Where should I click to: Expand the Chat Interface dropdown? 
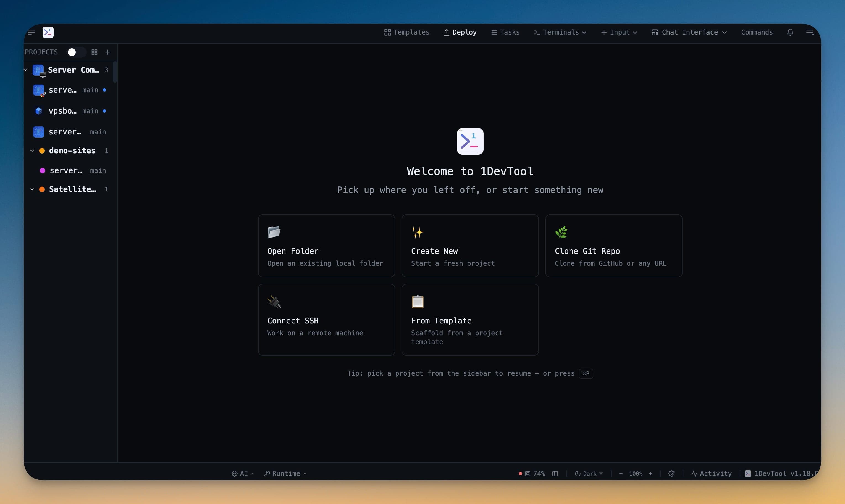689,32
